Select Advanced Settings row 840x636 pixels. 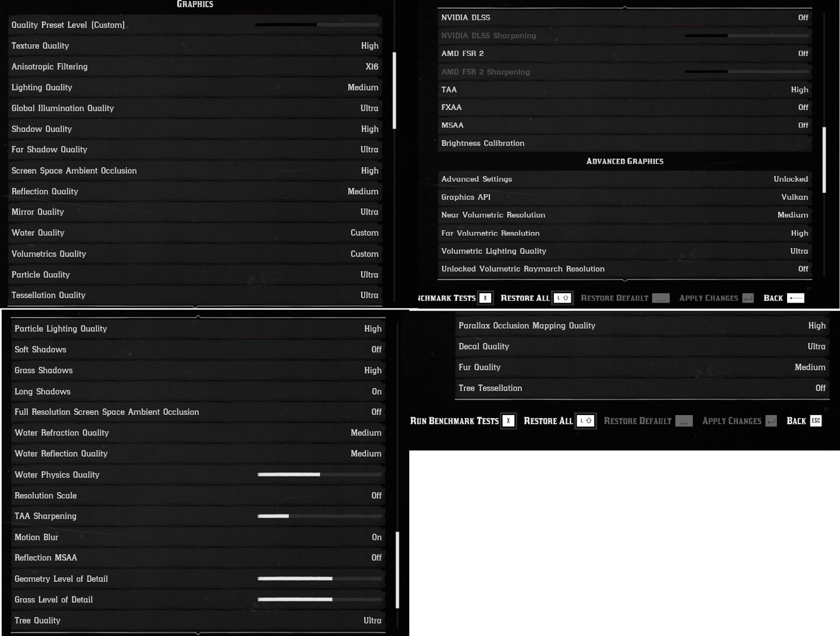pyautogui.click(x=625, y=179)
